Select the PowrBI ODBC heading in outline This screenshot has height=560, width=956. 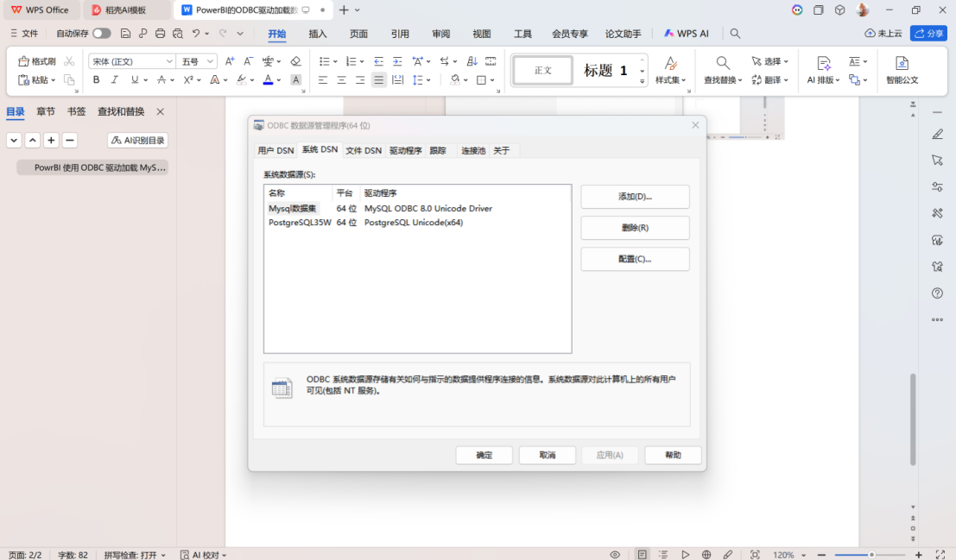click(x=92, y=167)
